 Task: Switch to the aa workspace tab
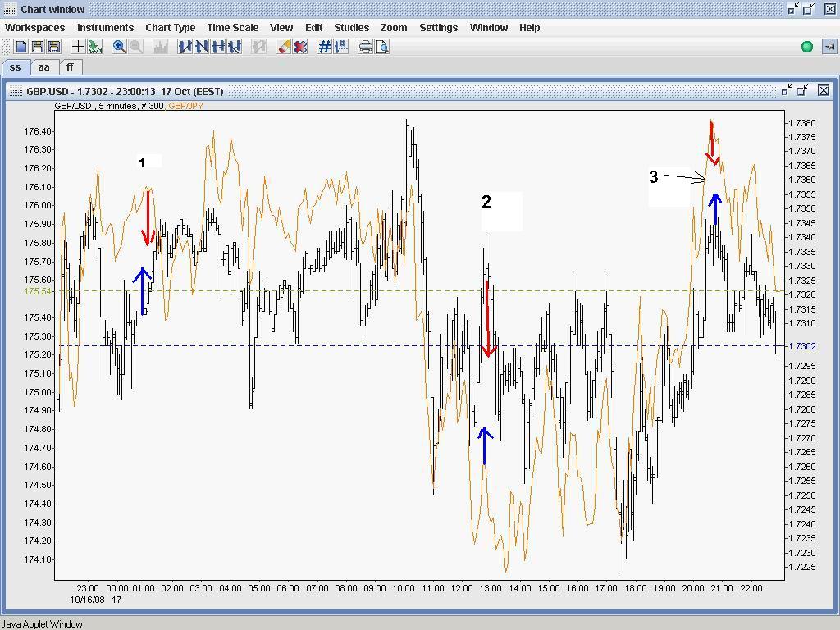(x=43, y=67)
